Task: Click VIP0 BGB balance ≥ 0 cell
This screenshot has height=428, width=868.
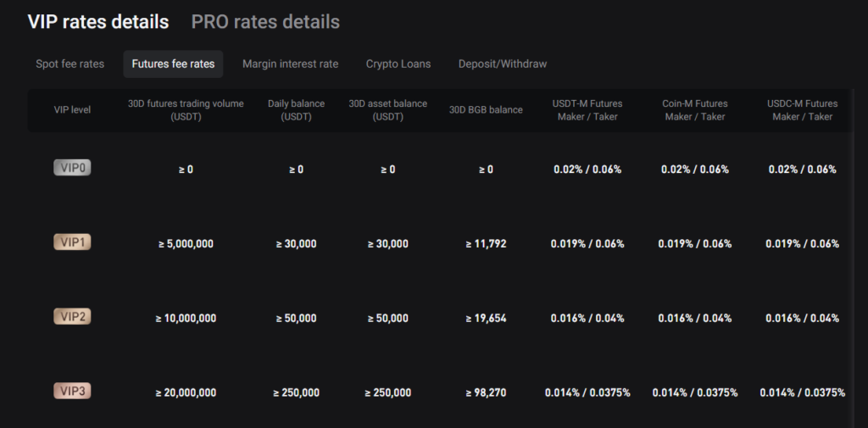Action: pyautogui.click(x=486, y=170)
